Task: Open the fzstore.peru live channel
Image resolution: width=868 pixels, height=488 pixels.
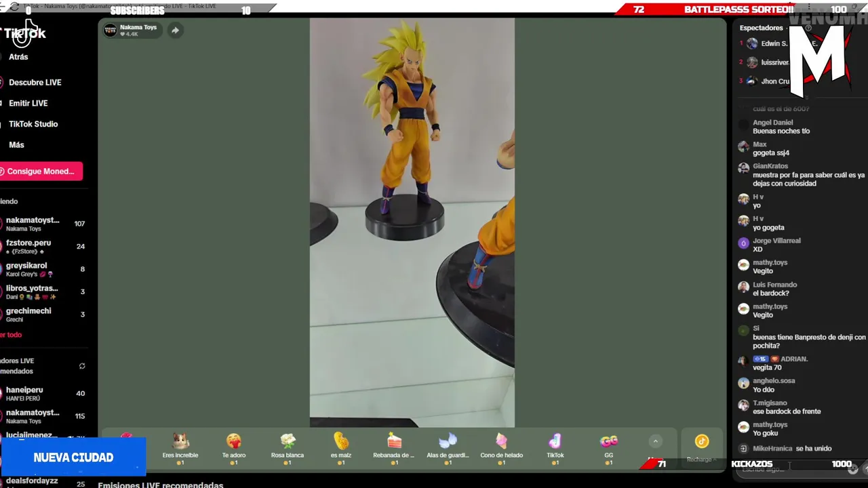Action: (44, 247)
